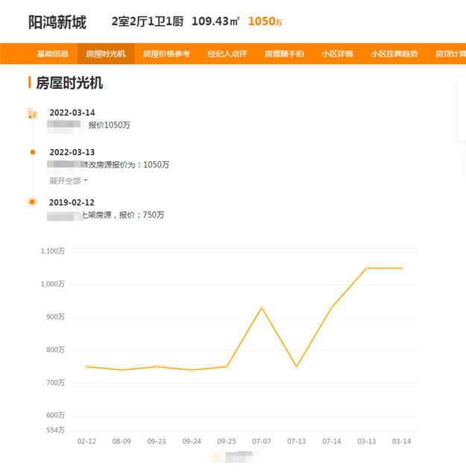The width and height of the screenshot is (466, 476).
Task: Click the 房屋时光机 section heading
Action: [x=69, y=83]
